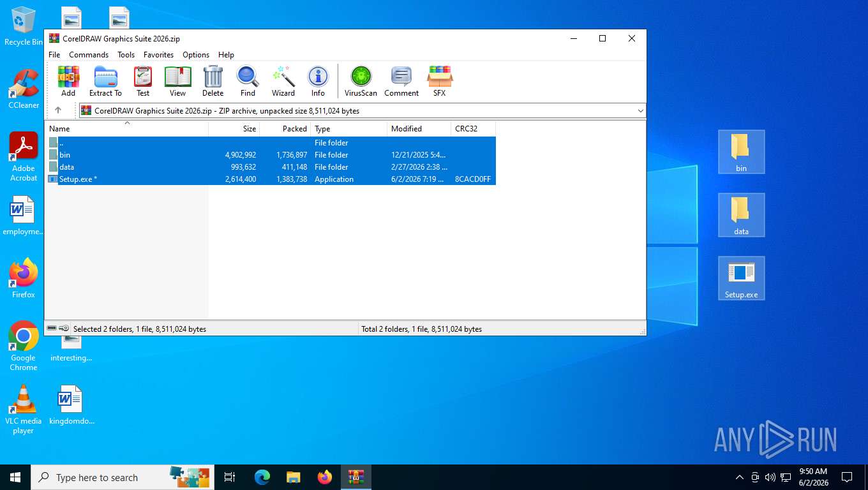Viewport: 868px width, 490px height.
Task: Select the data folder on desktop
Action: (741, 215)
